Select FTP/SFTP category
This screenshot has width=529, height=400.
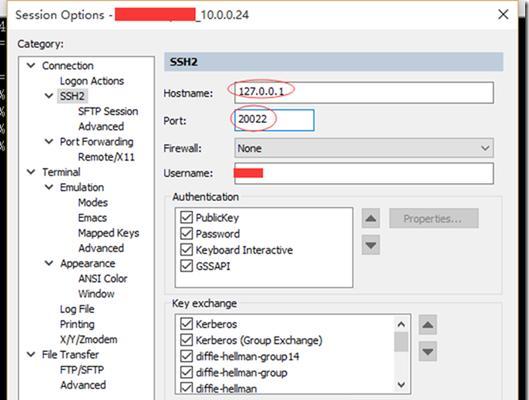point(82,370)
